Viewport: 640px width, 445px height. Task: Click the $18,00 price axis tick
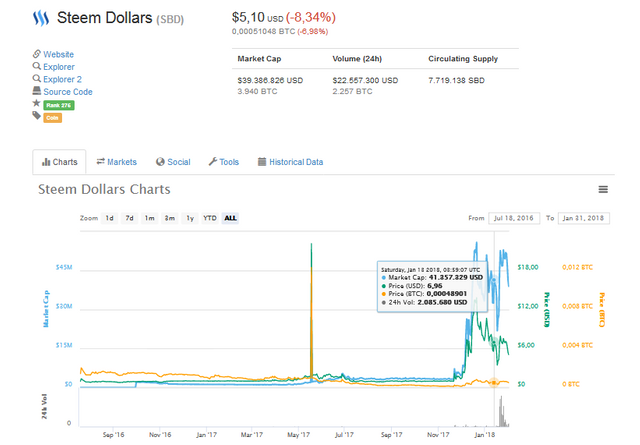click(x=528, y=267)
